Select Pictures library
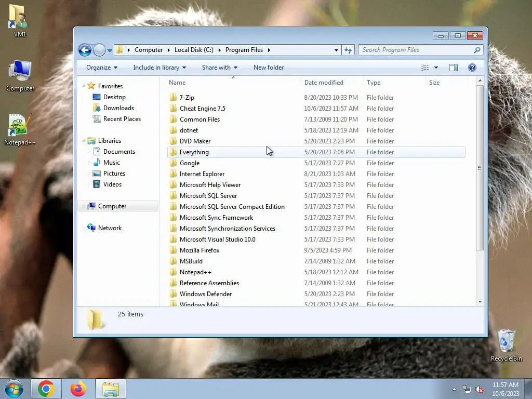532x399 pixels. [x=114, y=174]
